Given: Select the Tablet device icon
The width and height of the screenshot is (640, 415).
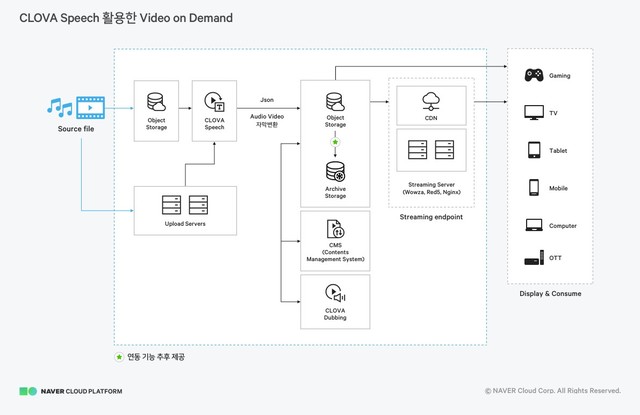Looking at the screenshot, I should click(x=534, y=150).
